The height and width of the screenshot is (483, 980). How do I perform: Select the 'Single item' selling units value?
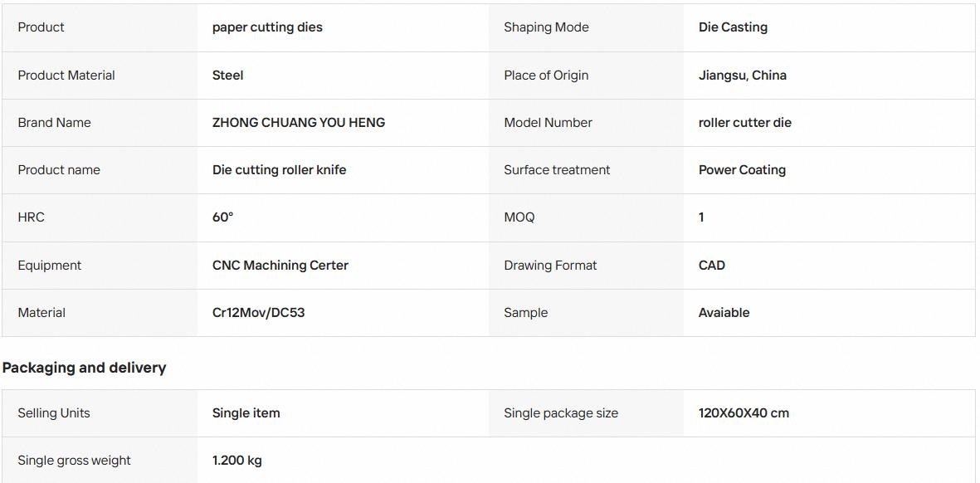point(246,413)
